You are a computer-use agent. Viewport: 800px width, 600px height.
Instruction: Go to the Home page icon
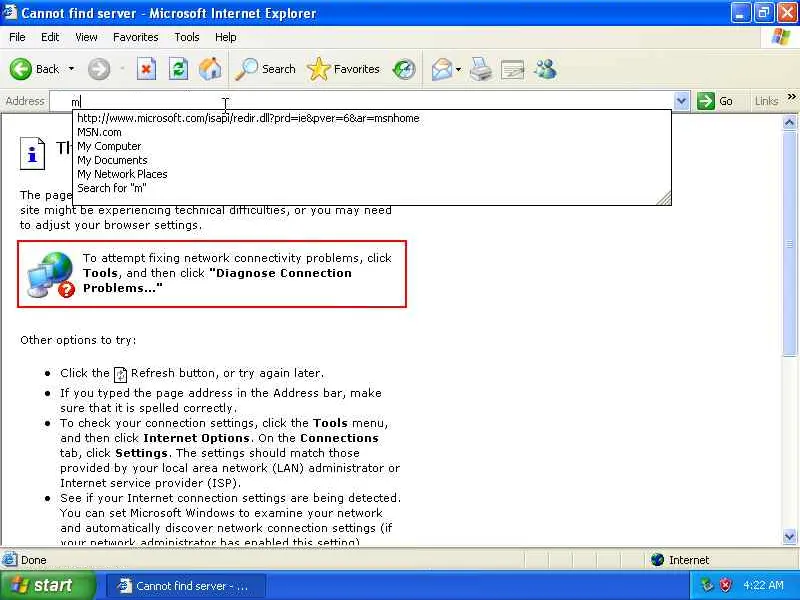(x=210, y=69)
